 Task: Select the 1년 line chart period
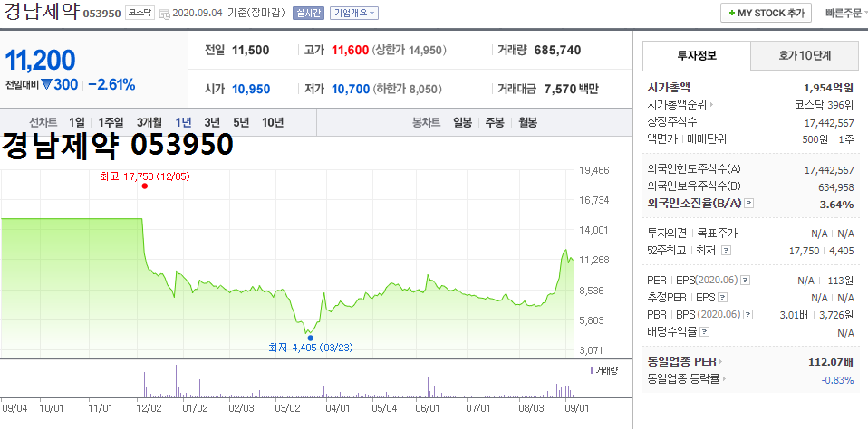point(183,123)
